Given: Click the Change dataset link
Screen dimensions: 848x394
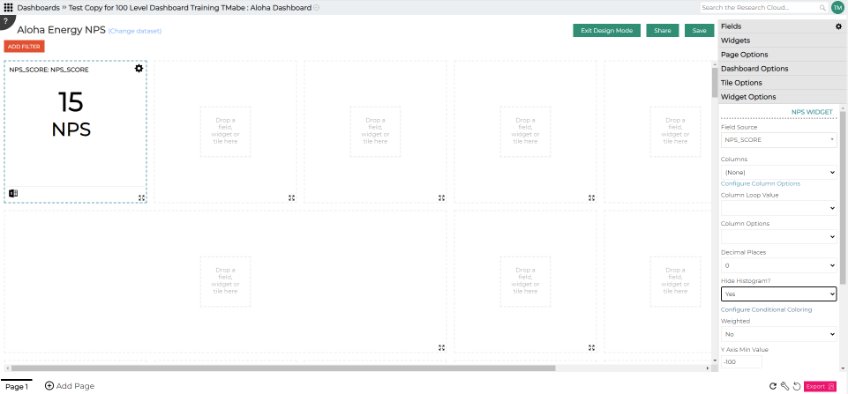Looking at the screenshot, I should (135, 31).
